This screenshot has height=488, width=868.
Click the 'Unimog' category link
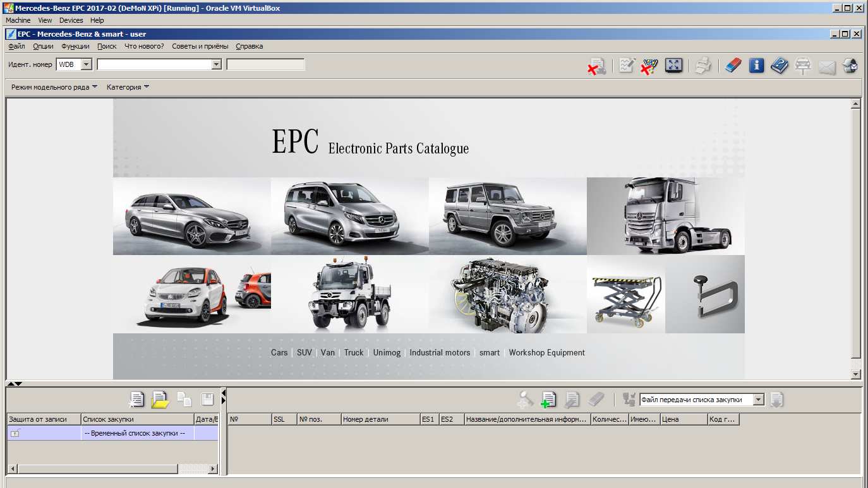click(x=387, y=353)
